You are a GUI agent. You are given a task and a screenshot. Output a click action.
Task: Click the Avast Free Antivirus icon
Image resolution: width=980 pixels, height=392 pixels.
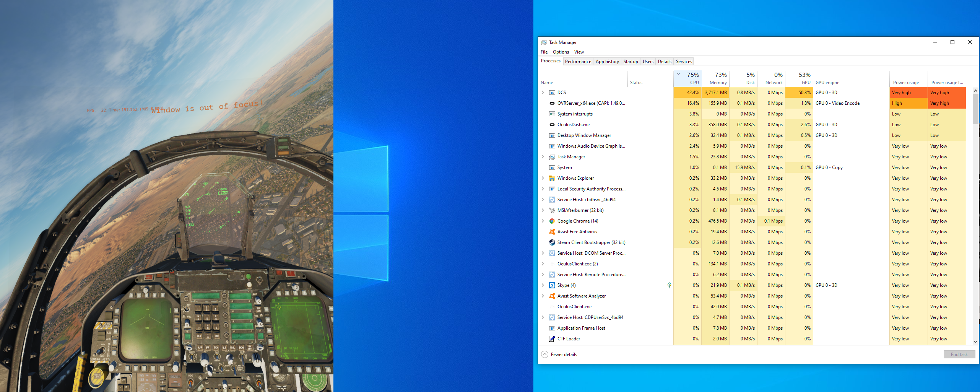coord(552,232)
